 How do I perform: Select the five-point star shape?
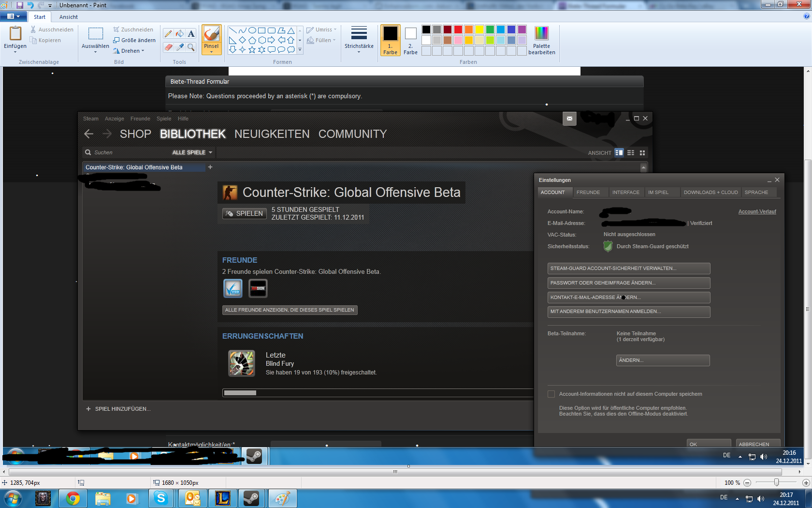tap(252, 50)
